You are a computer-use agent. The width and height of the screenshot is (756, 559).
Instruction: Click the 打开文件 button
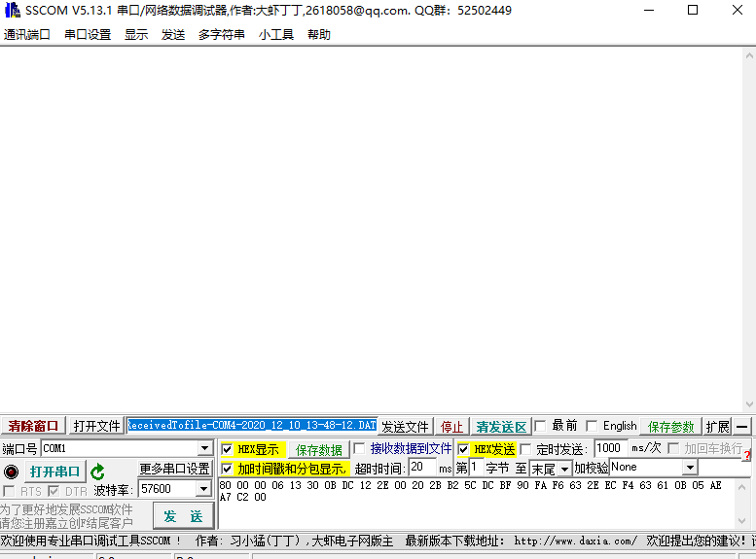[x=96, y=427]
